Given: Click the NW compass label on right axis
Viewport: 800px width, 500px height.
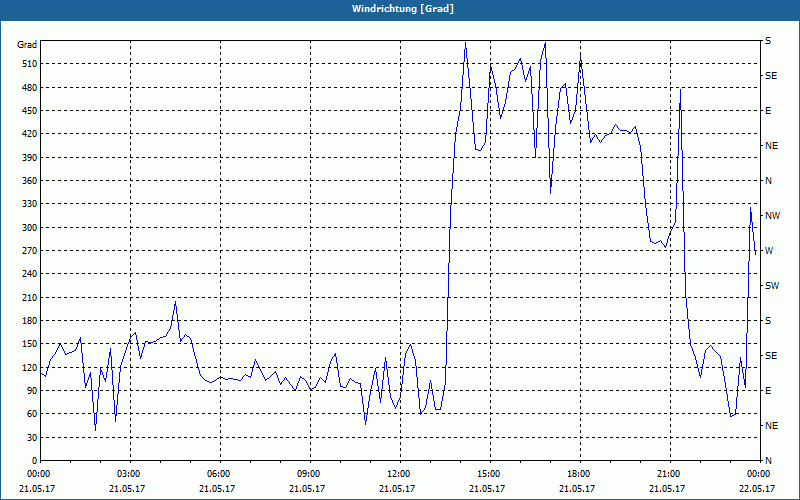Looking at the screenshot, I should pos(773,216).
